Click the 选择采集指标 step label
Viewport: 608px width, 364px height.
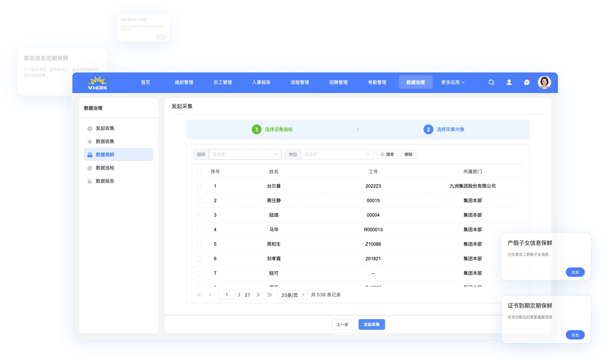pos(279,130)
